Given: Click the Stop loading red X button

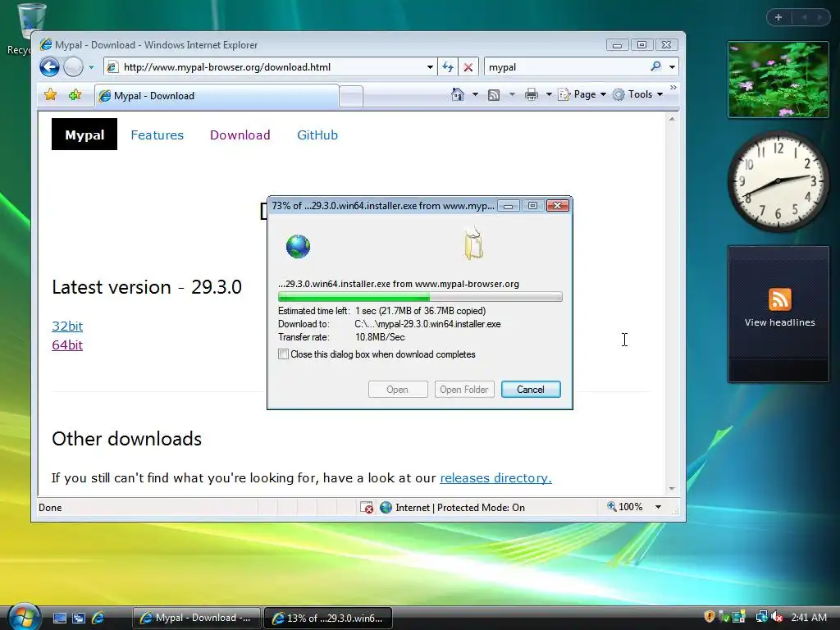Looking at the screenshot, I should (x=468, y=67).
